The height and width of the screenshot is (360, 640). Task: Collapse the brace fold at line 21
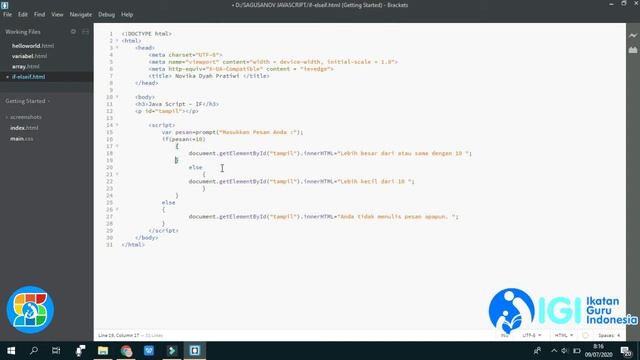[x=117, y=174]
